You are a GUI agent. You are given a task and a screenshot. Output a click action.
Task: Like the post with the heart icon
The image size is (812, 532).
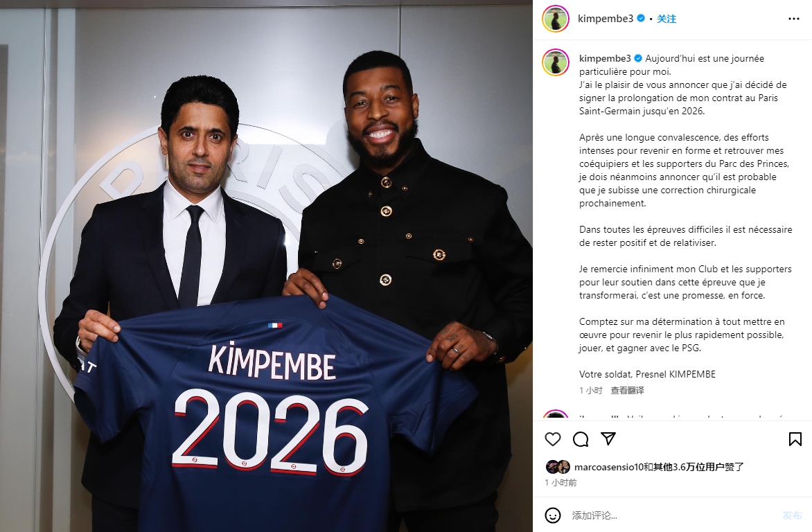[553, 439]
